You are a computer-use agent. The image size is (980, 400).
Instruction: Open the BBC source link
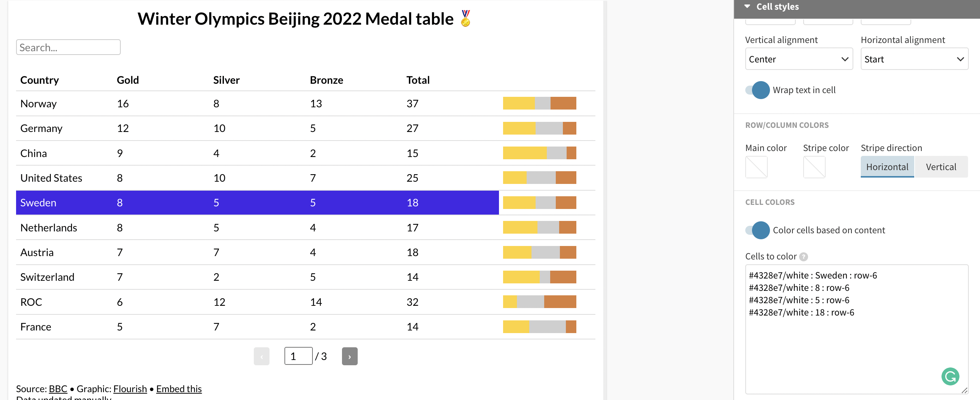58,388
